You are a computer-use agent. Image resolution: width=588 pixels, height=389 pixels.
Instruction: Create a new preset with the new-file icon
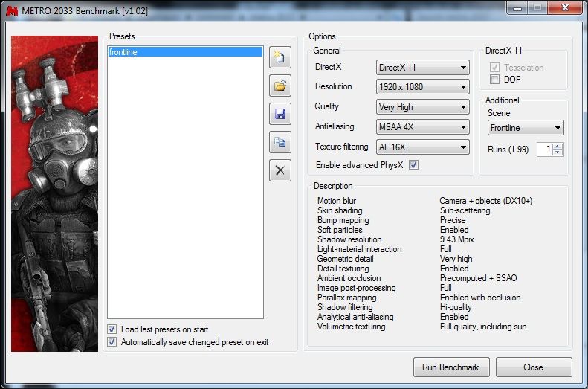pyautogui.click(x=280, y=57)
